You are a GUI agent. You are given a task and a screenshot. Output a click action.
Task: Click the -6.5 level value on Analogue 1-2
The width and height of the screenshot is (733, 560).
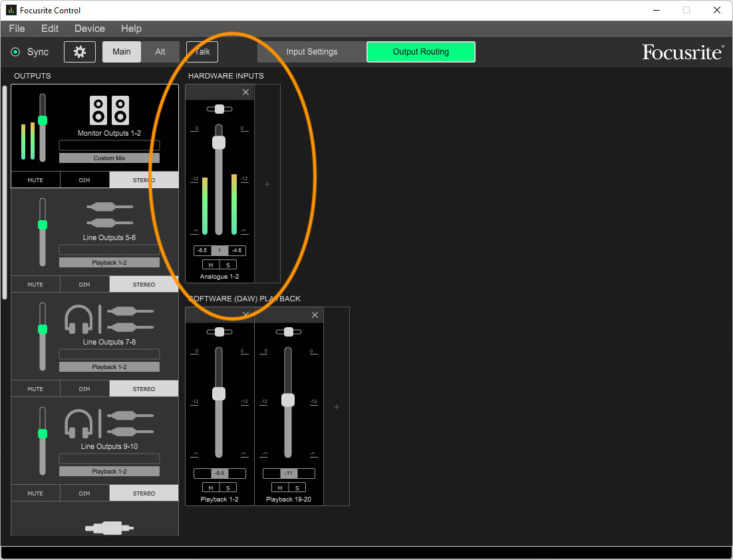click(x=202, y=251)
